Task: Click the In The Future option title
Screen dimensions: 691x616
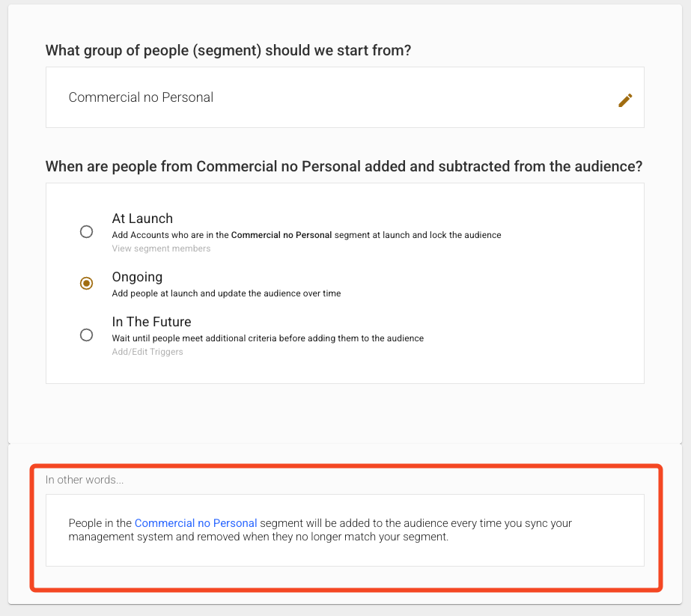Action: point(151,322)
